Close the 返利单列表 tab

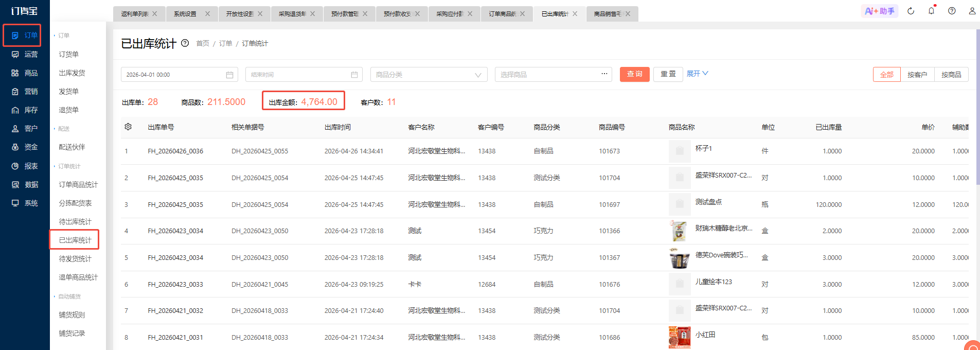[155, 14]
